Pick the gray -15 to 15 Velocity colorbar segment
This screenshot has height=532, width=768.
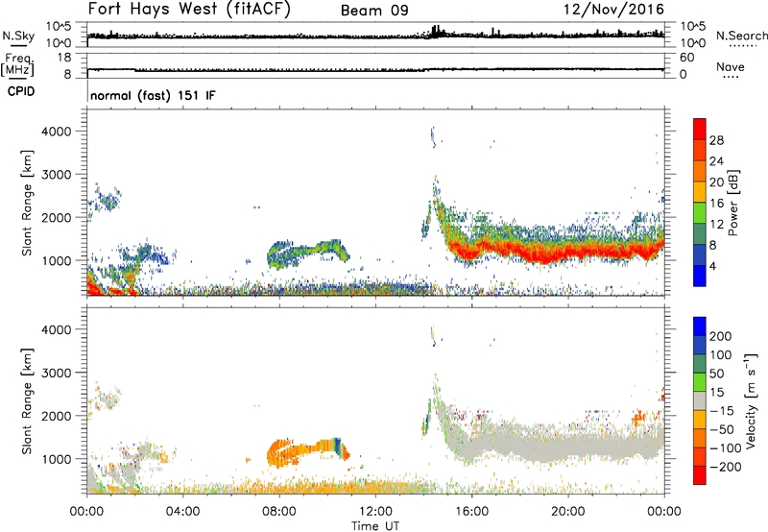coord(700,400)
